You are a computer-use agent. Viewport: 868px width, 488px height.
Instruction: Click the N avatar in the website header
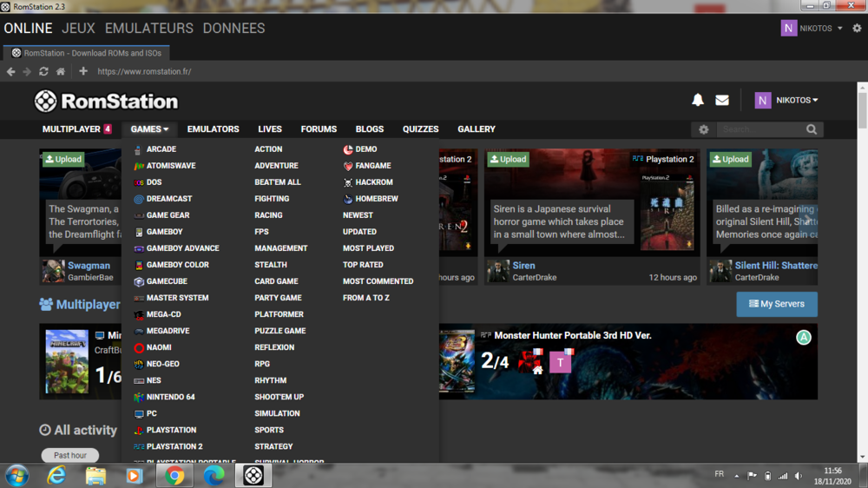(763, 100)
